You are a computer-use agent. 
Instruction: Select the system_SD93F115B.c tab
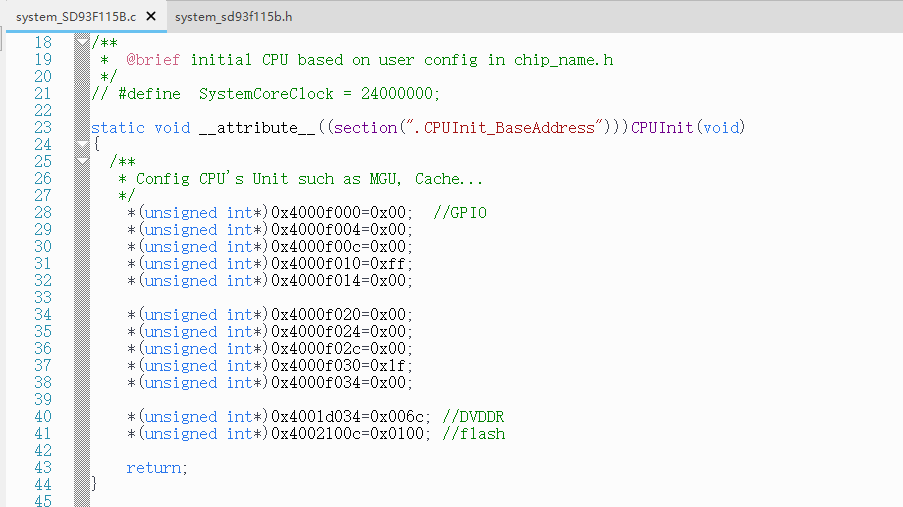pyautogui.click(x=76, y=17)
